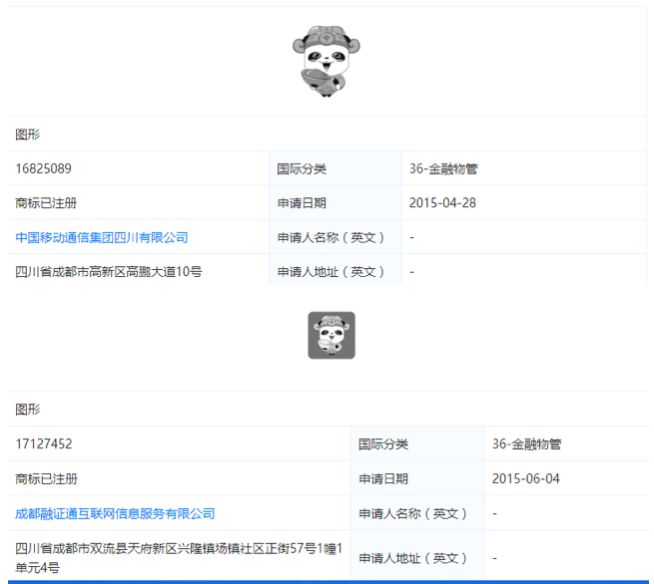Click 商标已注册 status under 16825089
This screenshot has height=584, width=654.
(46, 203)
